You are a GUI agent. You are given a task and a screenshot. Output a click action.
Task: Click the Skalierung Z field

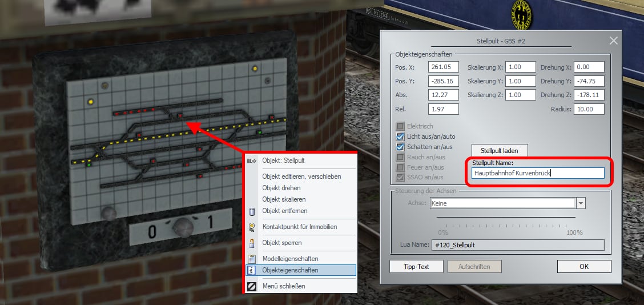click(520, 95)
